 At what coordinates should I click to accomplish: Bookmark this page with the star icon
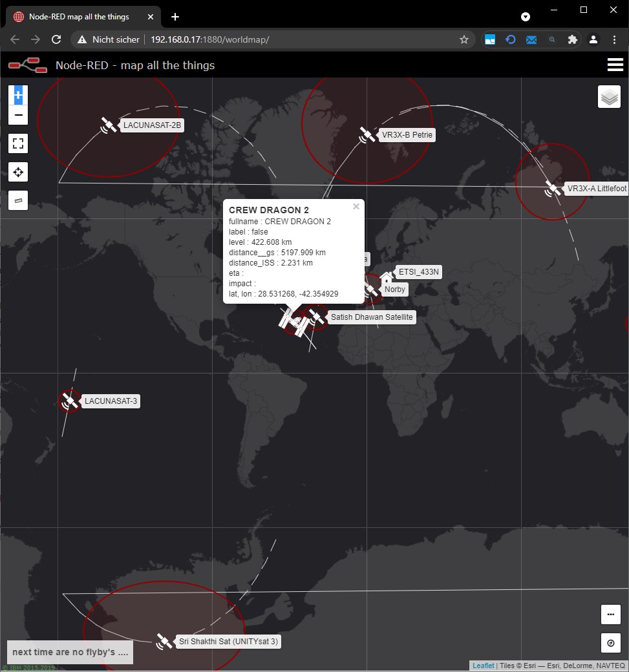click(464, 39)
